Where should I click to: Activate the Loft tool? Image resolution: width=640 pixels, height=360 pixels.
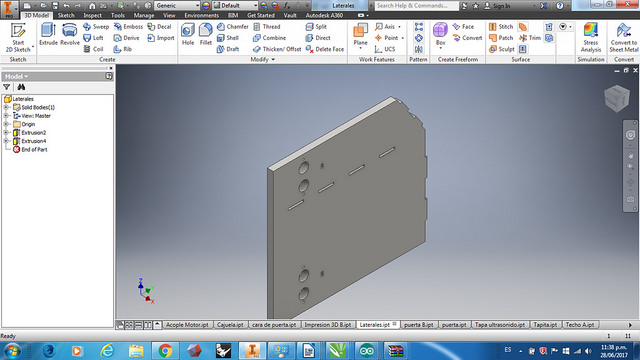coord(93,38)
